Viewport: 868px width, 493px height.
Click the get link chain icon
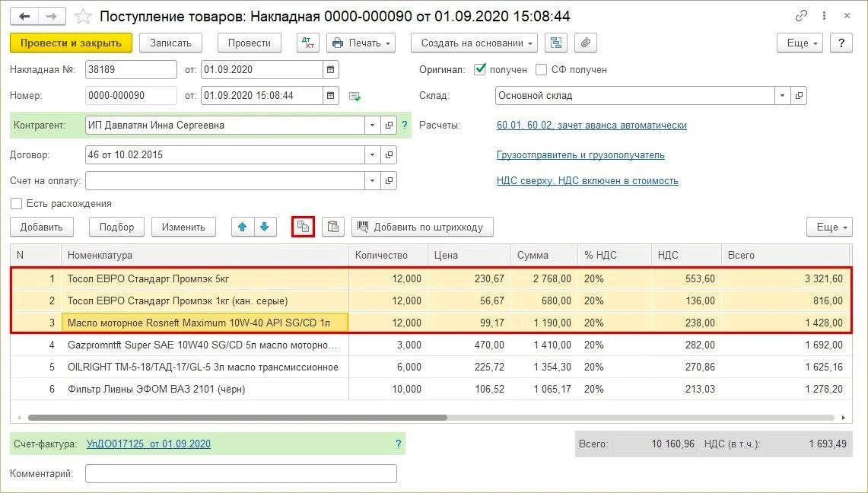[x=801, y=16]
